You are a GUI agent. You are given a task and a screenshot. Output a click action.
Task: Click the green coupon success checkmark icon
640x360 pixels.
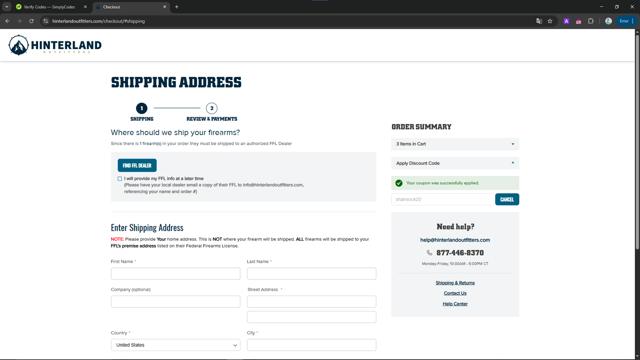point(399,183)
